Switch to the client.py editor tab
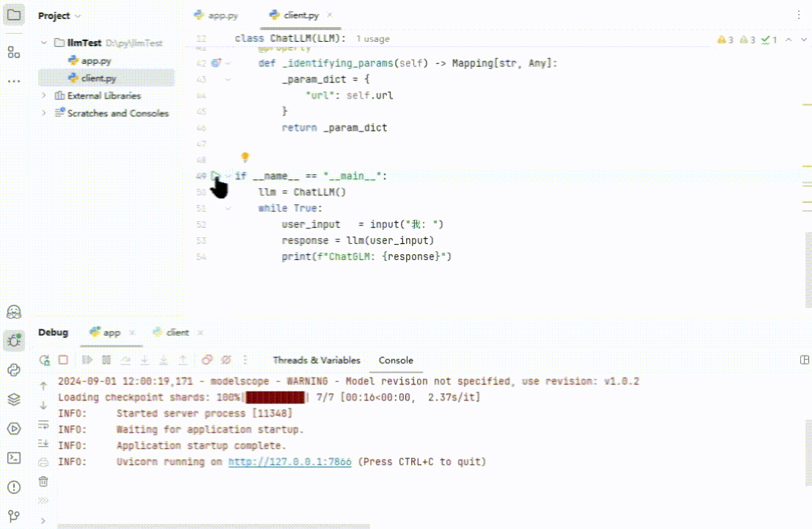 point(295,15)
